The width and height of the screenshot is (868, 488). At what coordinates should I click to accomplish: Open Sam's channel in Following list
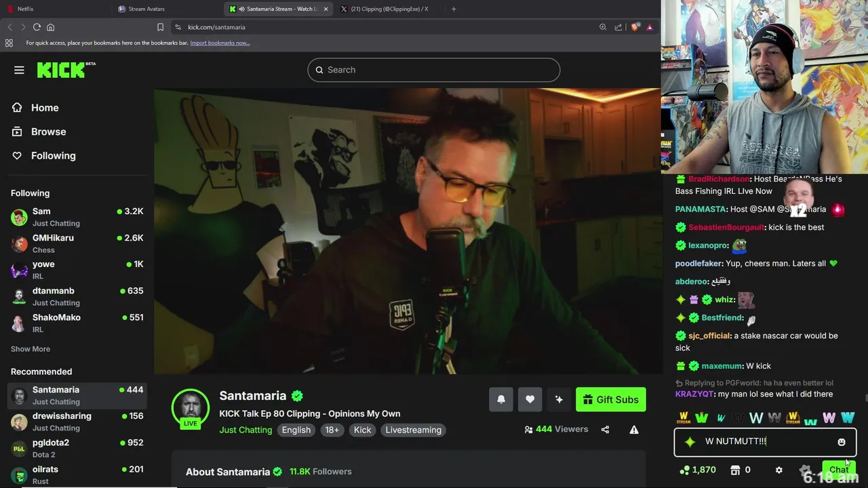point(77,217)
